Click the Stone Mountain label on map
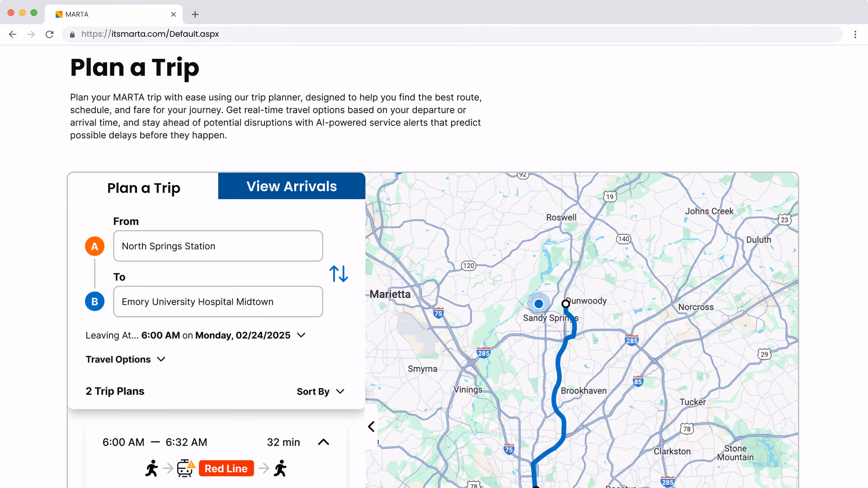The width and height of the screenshot is (868, 488). [x=735, y=453]
